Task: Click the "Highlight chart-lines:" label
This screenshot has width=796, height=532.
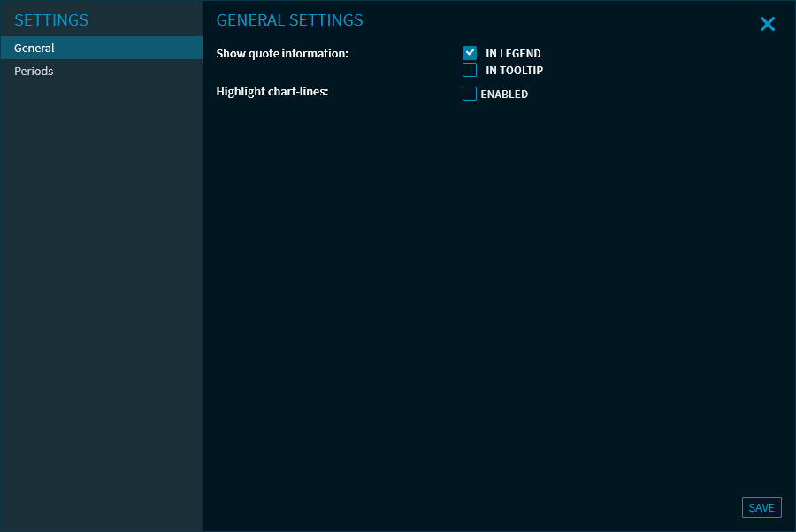Action: (272, 91)
